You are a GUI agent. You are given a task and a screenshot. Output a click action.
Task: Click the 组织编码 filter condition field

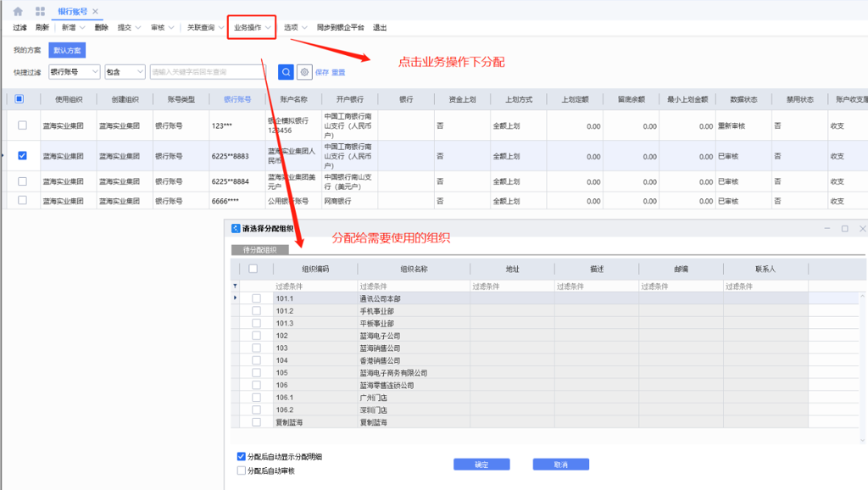tap(315, 287)
